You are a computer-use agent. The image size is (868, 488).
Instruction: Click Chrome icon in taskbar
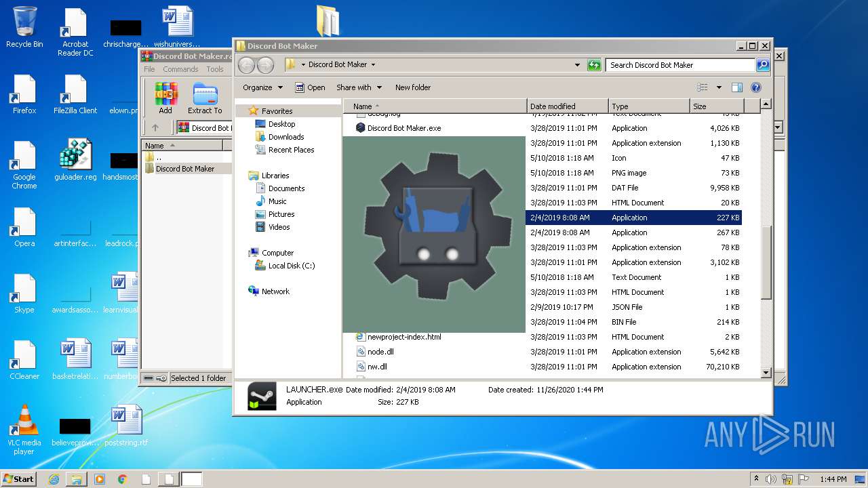click(x=123, y=479)
